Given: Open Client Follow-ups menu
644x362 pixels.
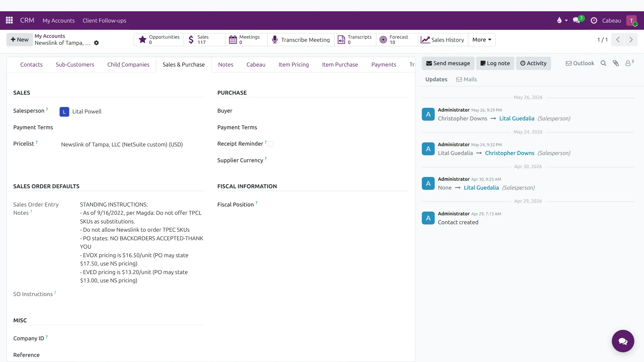Looking at the screenshot, I should click(x=104, y=21).
